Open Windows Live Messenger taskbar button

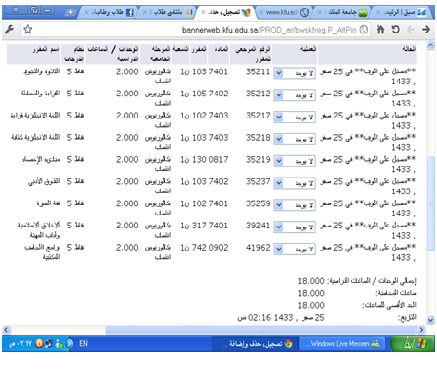(342, 344)
